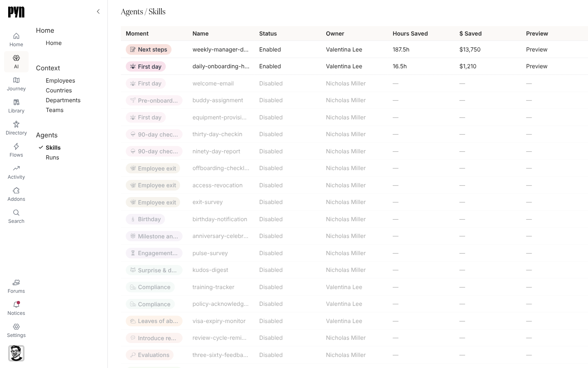Image resolution: width=588 pixels, height=368 pixels.
Task: Click Preview for daily-onboarding-h... skill
Action: click(537, 66)
